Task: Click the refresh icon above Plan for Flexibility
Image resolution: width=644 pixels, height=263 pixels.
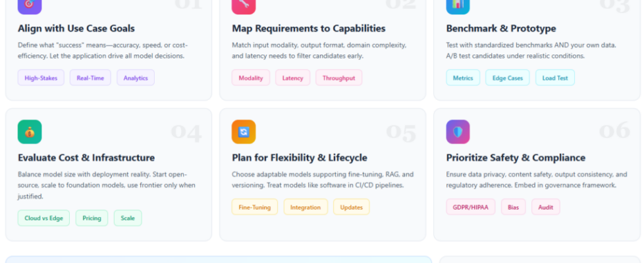Action: tap(244, 131)
